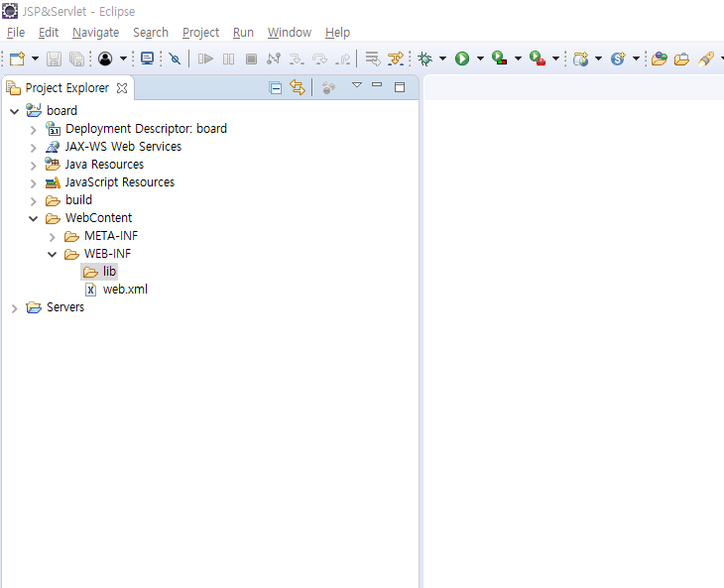The width and height of the screenshot is (724, 588).
Task: Collapse the WEB-INF folder
Action: 53,254
